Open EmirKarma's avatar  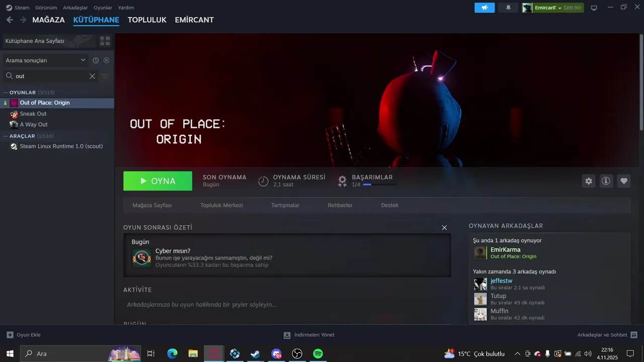click(480, 253)
